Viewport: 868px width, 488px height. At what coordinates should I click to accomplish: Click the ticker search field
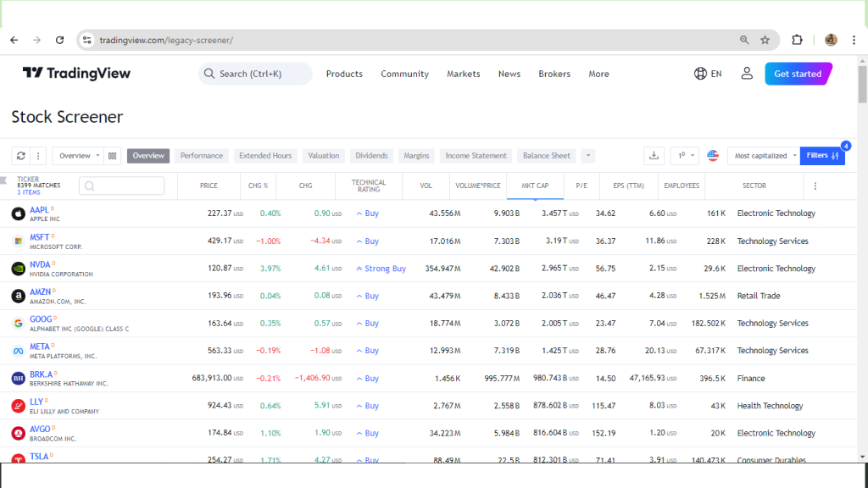click(x=121, y=186)
